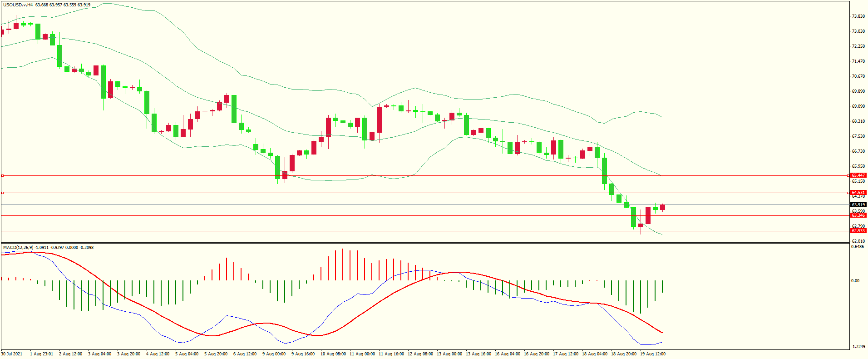Click the 11 Aug 16:00 time label
This screenshot has width=868, height=359.
tap(391, 354)
